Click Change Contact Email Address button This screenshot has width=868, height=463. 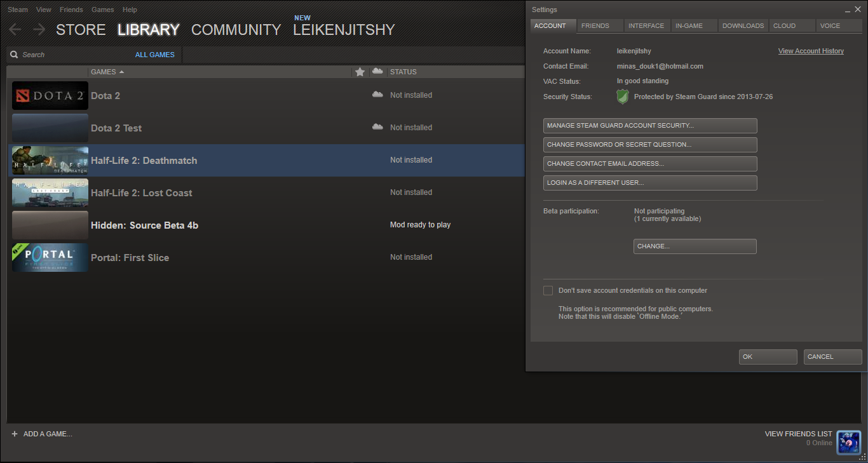tap(650, 164)
